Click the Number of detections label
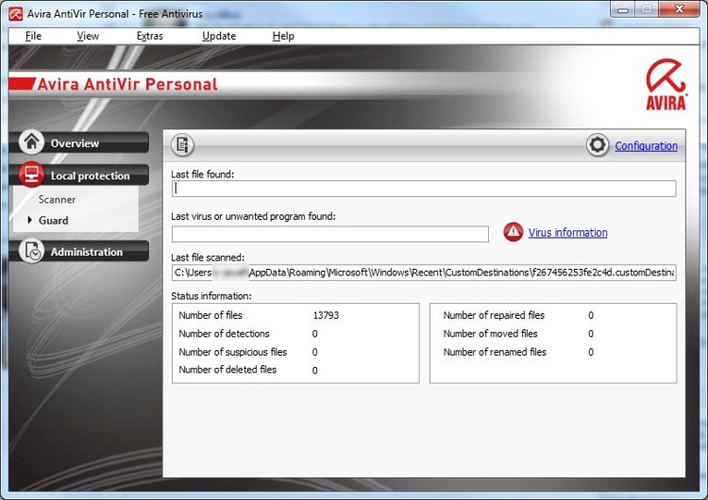The width and height of the screenshot is (708, 500). click(224, 334)
